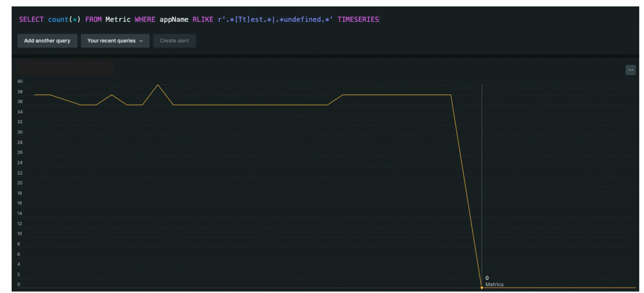Click the SELECT keyword in the query

click(31, 20)
